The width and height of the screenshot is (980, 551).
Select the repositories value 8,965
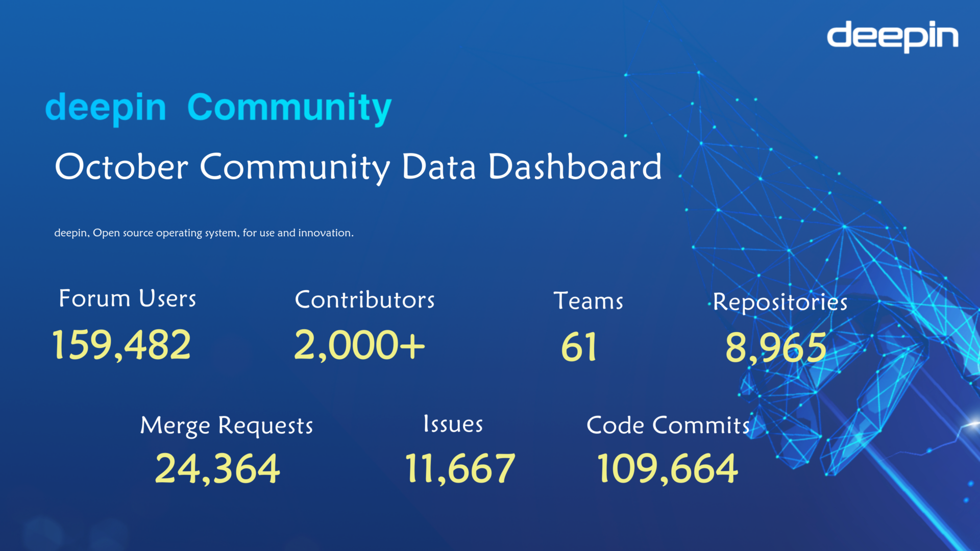775,348
